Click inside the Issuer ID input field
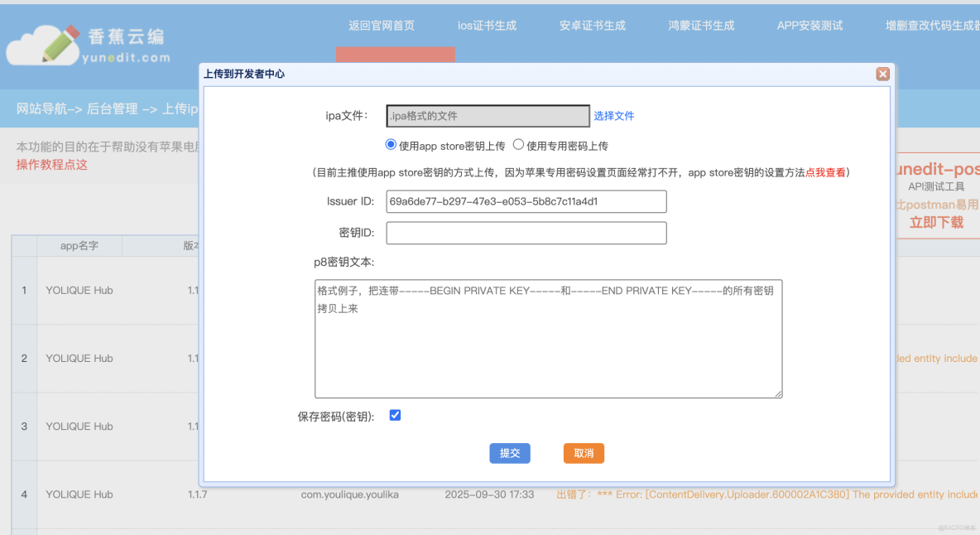Image resolution: width=980 pixels, height=535 pixels. (x=526, y=201)
